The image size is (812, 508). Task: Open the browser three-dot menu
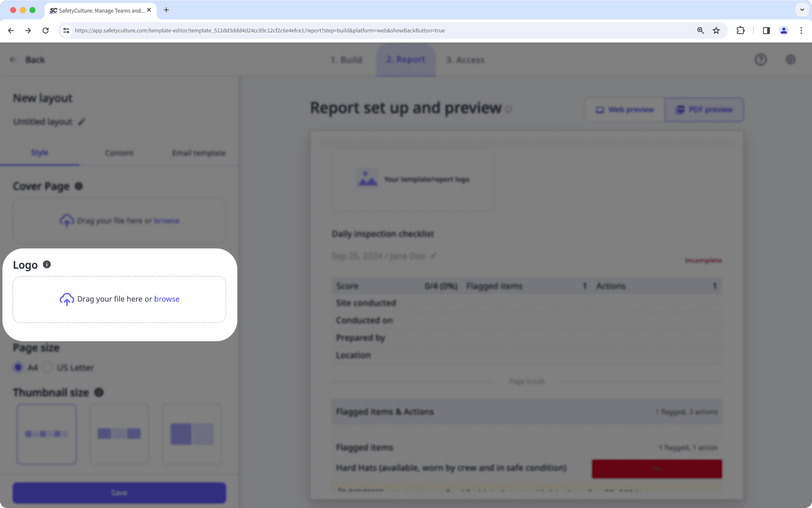point(801,30)
